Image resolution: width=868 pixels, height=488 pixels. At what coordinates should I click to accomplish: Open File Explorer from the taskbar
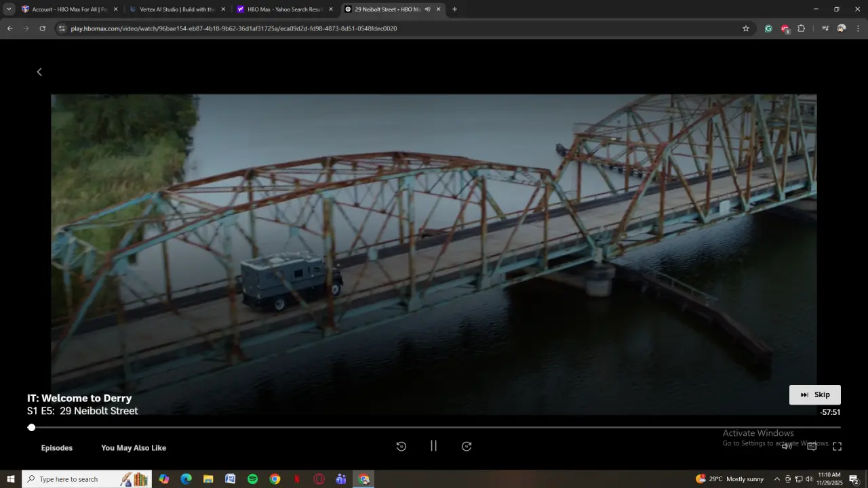(x=208, y=479)
